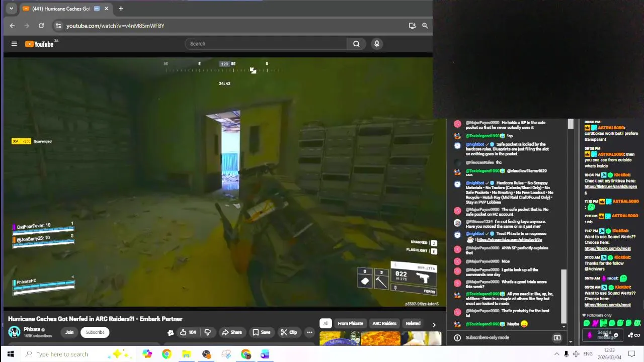Screen dimensions: 644x362
Task: Expand the tab search dropdown
Action: click(x=11, y=9)
